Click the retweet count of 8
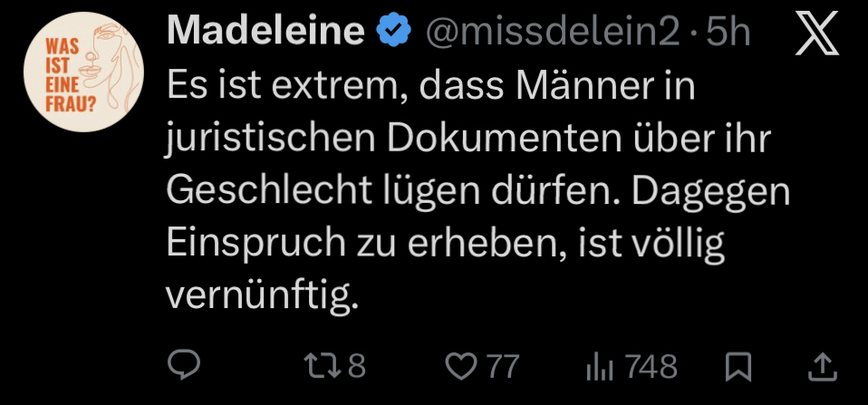 [x=357, y=366]
